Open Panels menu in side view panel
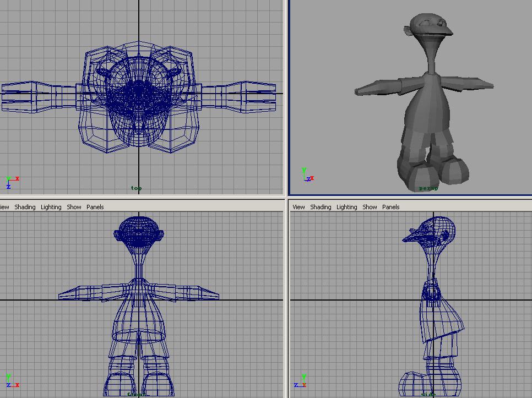The height and width of the screenshot is (398, 532). point(390,207)
